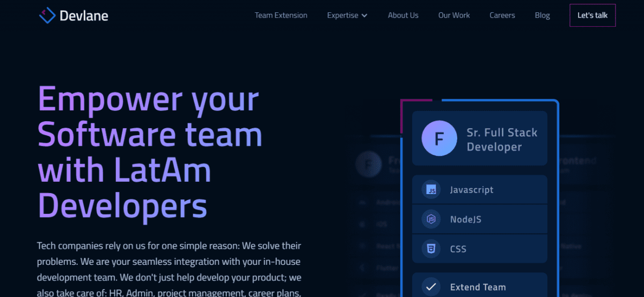Go to the About Us page
This screenshot has width=644, height=297.
403,15
